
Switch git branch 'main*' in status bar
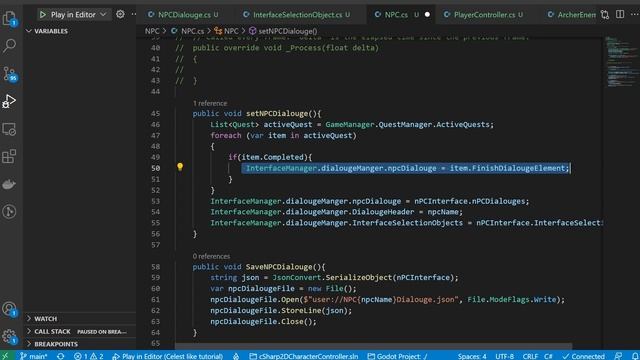pos(34,356)
